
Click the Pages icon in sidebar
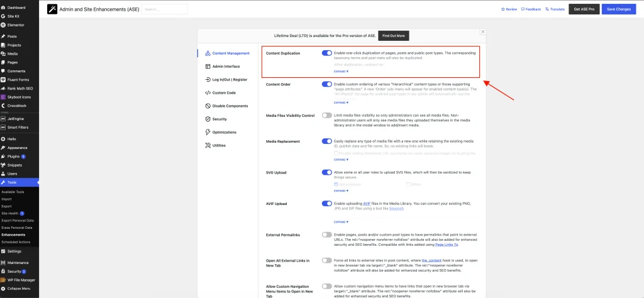pos(3,62)
